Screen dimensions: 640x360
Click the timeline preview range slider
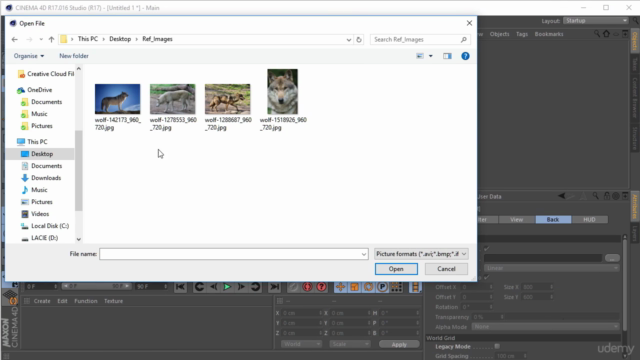tap(96, 287)
